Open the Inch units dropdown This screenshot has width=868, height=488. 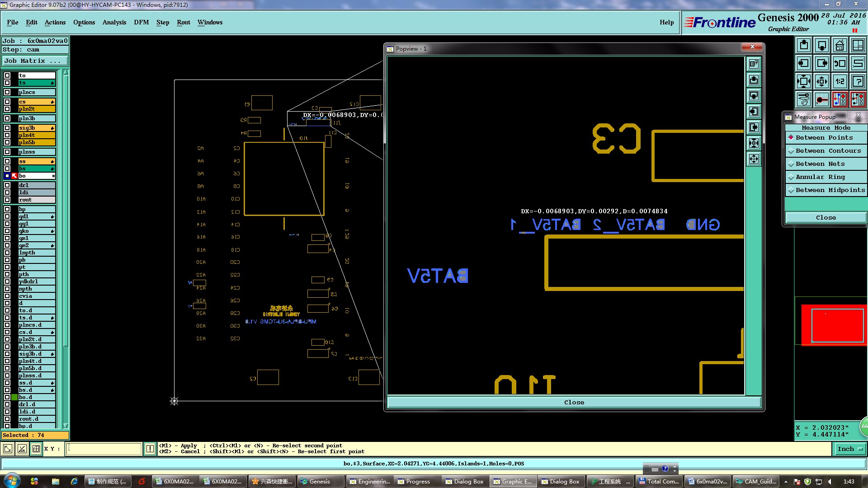[x=850, y=449]
